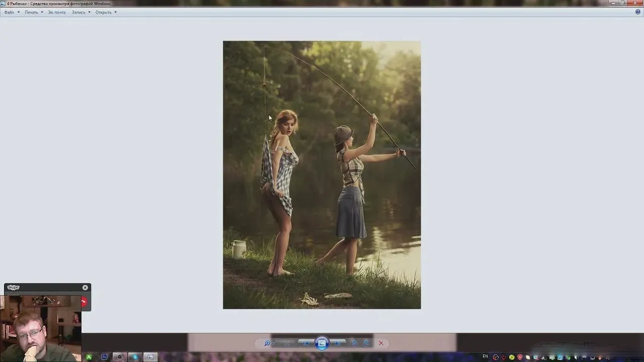
Task: Start the slideshow with center button
Action: click(322, 343)
